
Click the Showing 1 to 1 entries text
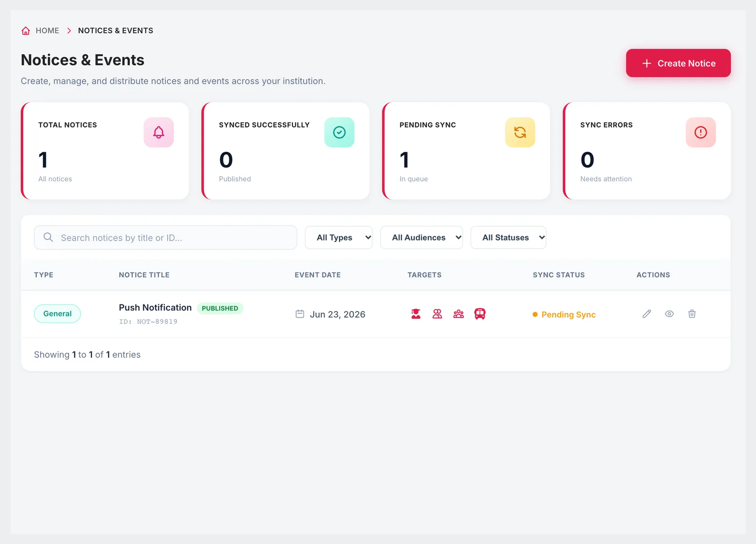coord(87,354)
